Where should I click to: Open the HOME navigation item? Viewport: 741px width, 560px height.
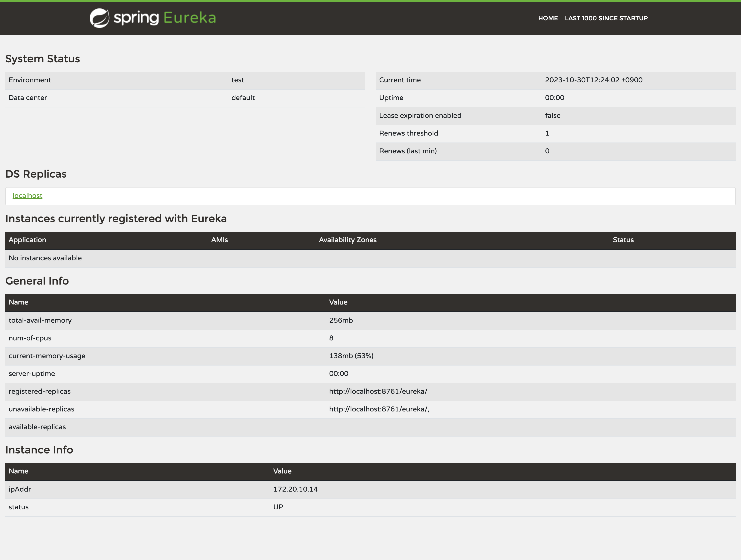(x=548, y=18)
